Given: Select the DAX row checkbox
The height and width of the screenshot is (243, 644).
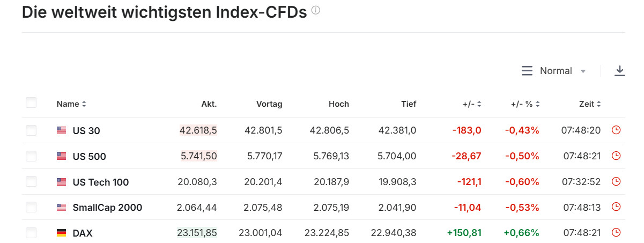Looking at the screenshot, I should [x=31, y=233].
